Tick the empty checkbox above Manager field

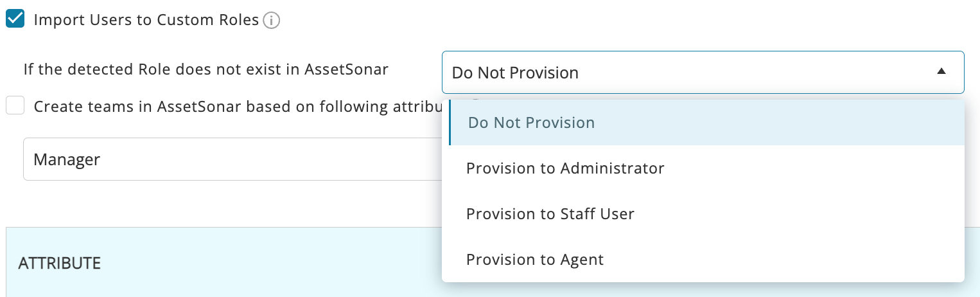coord(15,105)
